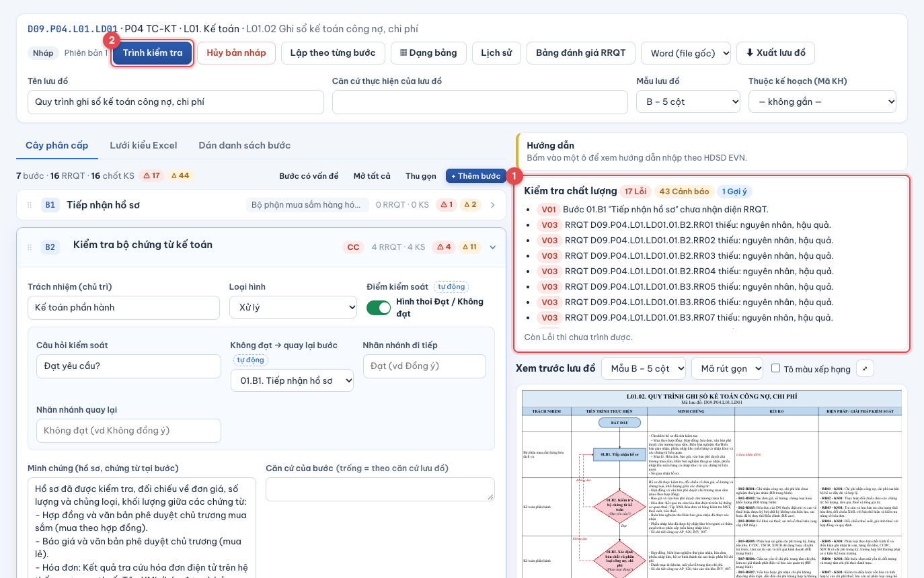
Task: Click Thu gọn to collapse all steps
Action: (x=421, y=176)
